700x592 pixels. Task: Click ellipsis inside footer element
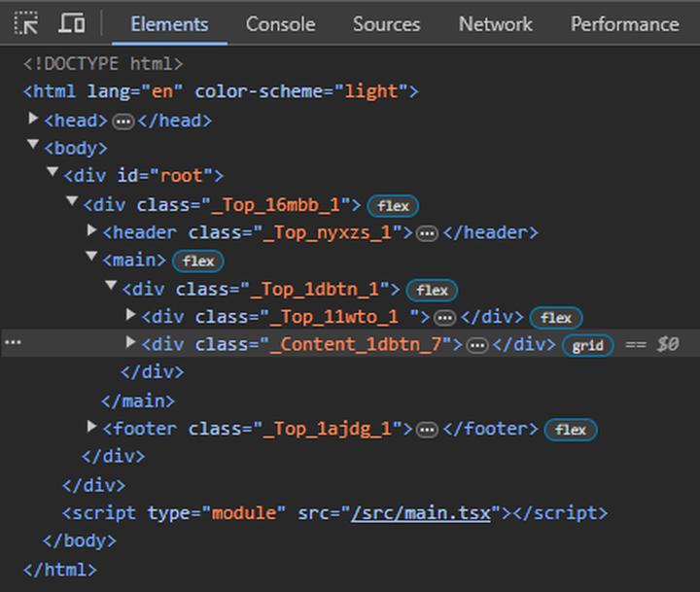[x=427, y=430]
